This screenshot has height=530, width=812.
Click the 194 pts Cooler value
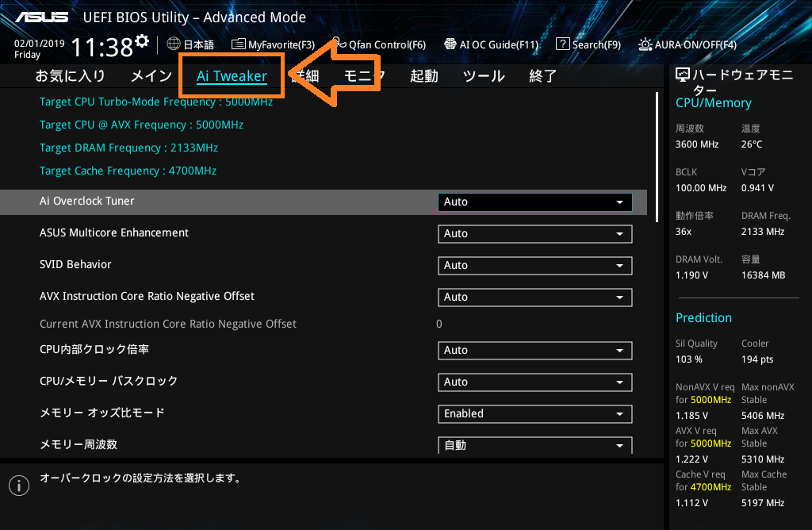coord(757,359)
